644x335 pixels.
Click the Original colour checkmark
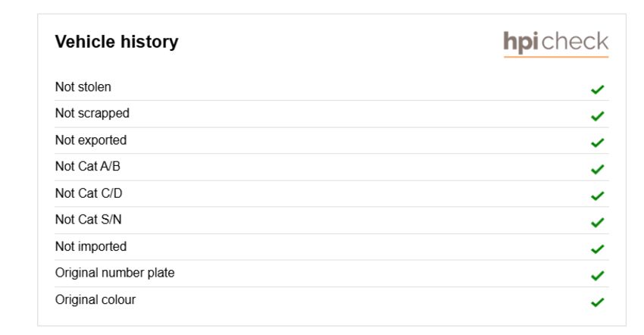(x=597, y=302)
